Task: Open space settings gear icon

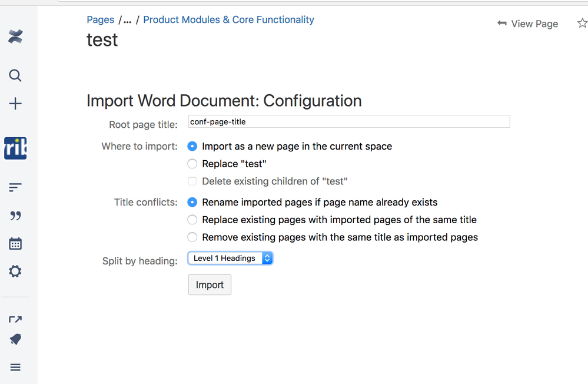Action: click(15, 271)
